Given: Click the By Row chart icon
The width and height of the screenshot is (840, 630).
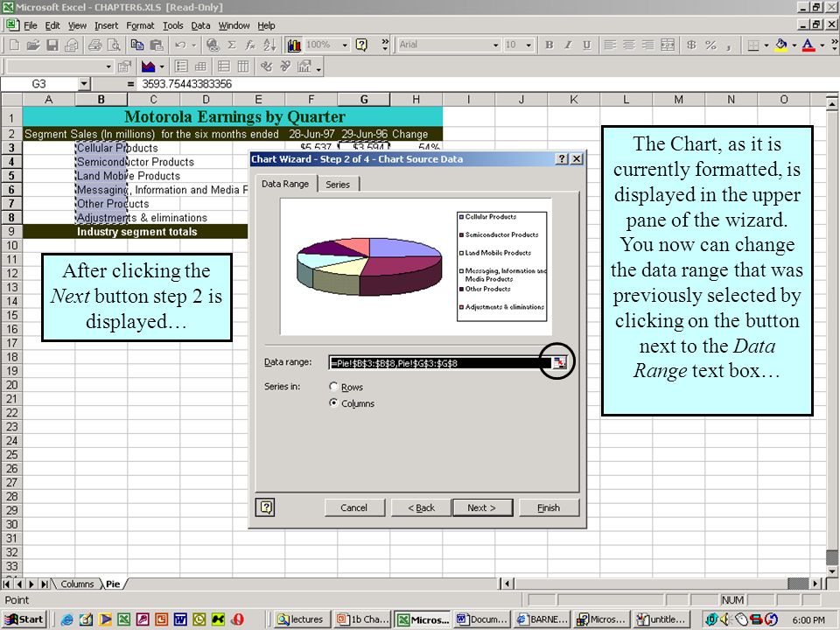Looking at the screenshot, I should tap(224, 67).
